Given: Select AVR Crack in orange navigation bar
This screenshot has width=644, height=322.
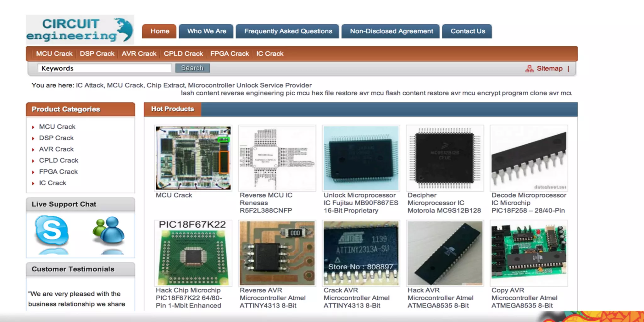Looking at the screenshot, I should [x=139, y=54].
